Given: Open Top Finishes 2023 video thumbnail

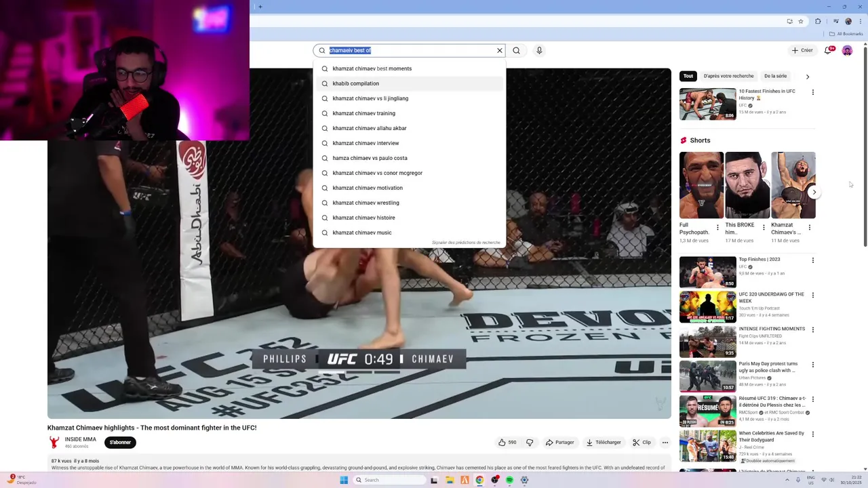Looking at the screenshot, I should [707, 272].
